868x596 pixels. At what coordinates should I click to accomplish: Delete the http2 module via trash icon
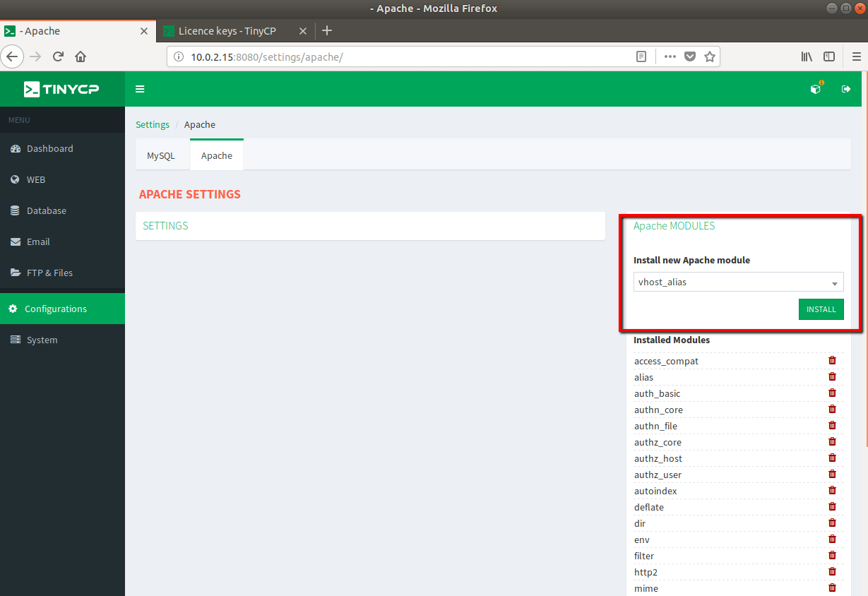pos(832,572)
